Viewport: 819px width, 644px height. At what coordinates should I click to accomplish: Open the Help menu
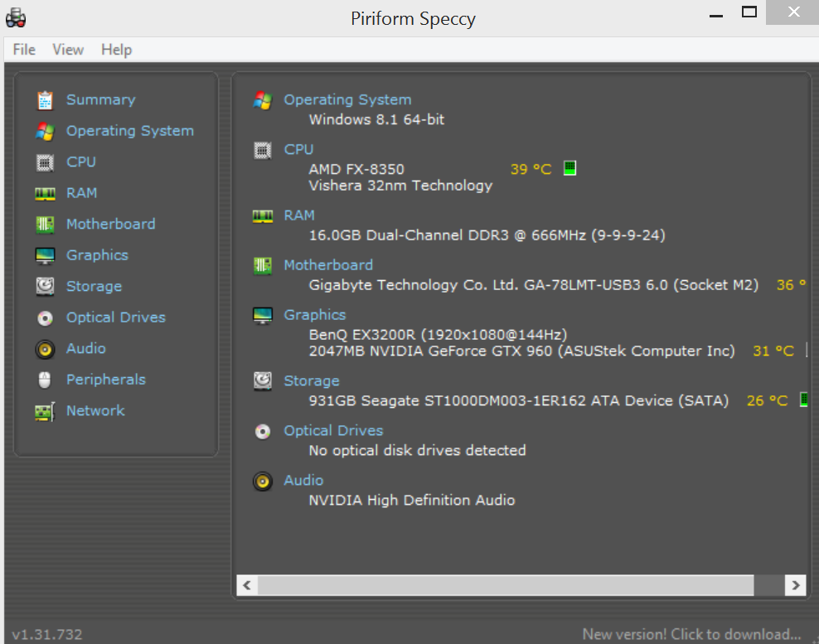(x=117, y=50)
